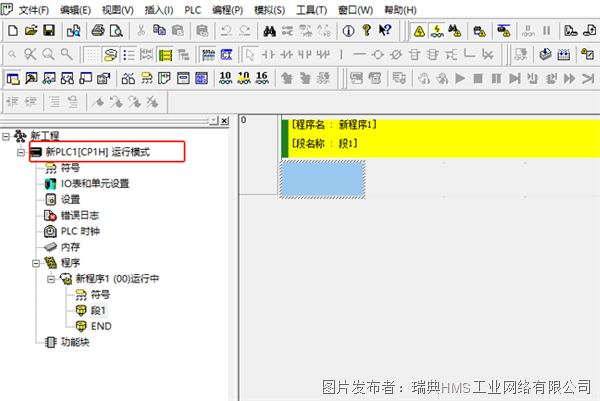Click the New file icon
Image resolution: width=600 pixels, height=401 pixels.
click(13, 31)
